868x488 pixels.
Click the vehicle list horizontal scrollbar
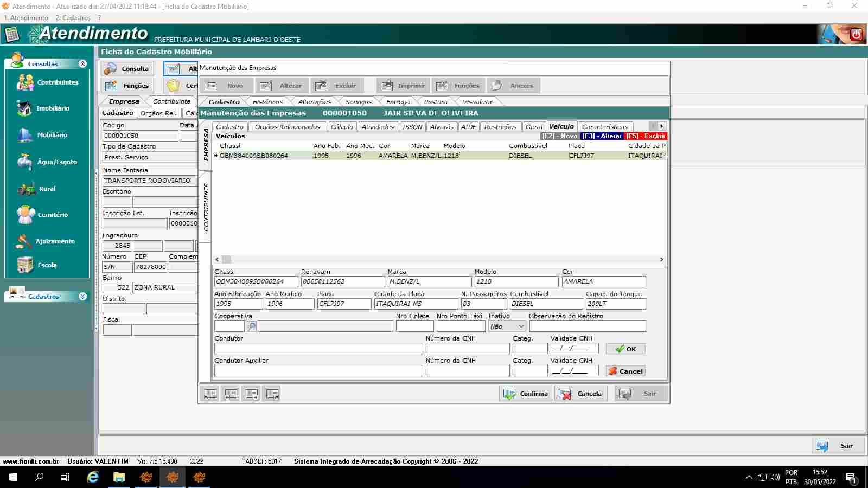(x=439, y=260)
